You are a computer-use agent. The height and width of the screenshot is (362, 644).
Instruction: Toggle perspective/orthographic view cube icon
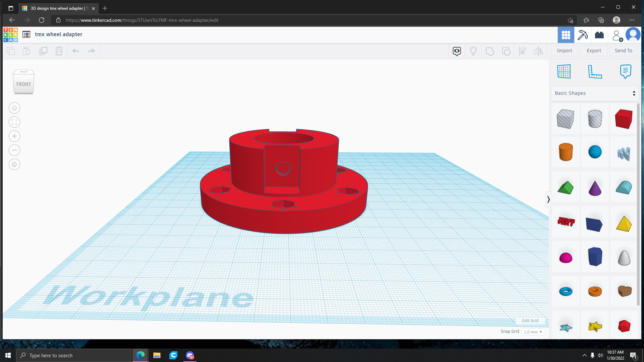[x=14, y=164]
